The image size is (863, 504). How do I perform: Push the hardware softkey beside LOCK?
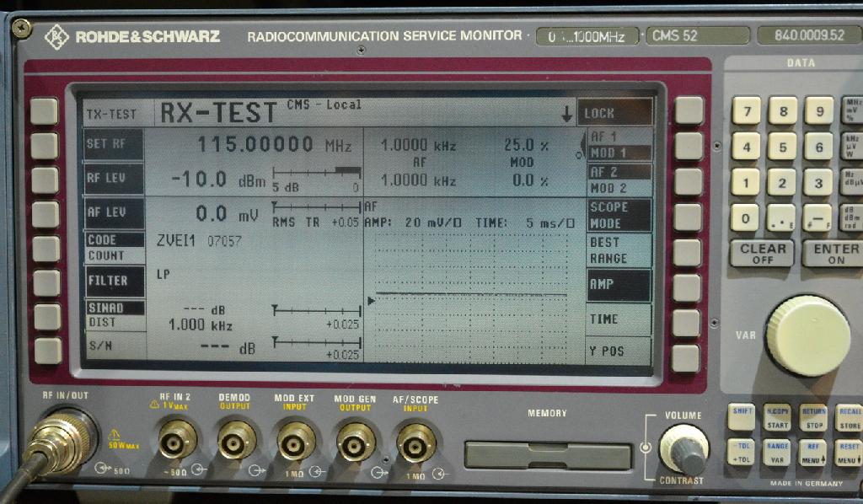tap(689, 110)
